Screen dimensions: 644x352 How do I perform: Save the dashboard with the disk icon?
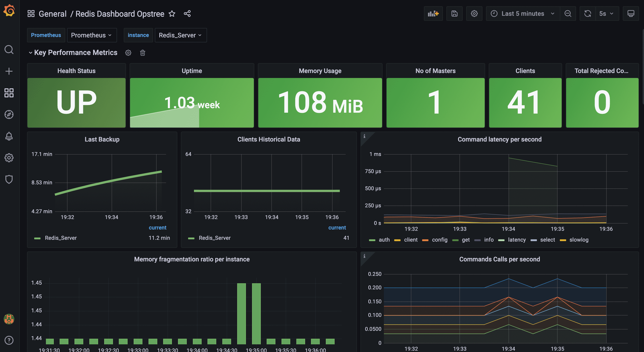point(454,14)
